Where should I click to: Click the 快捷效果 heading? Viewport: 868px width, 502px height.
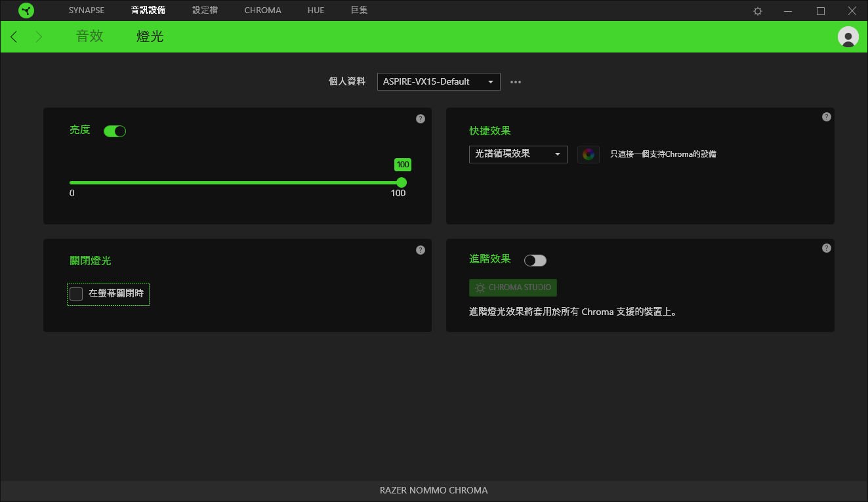click(490, 131)
